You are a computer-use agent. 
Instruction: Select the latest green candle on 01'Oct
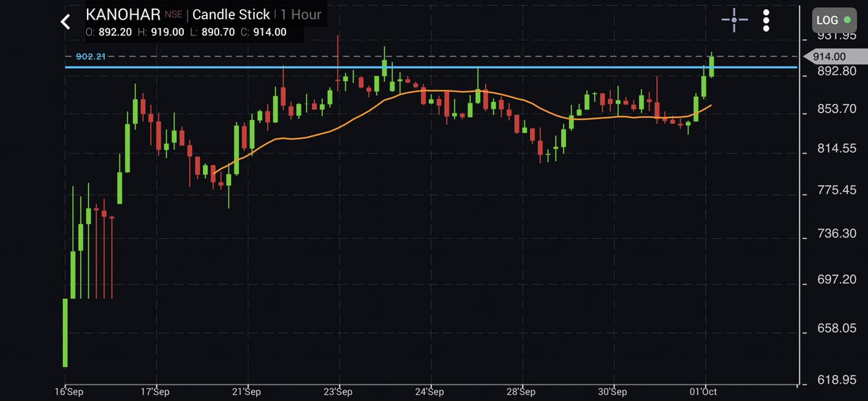(712, 67)
